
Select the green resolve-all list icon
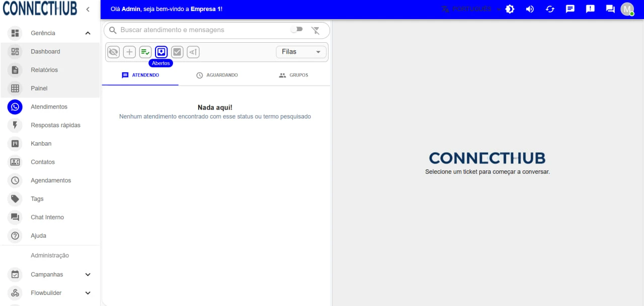(145, 52)
